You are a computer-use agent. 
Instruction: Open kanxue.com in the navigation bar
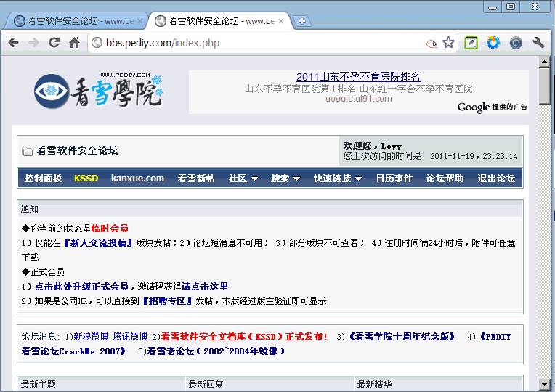coord(137,179)
